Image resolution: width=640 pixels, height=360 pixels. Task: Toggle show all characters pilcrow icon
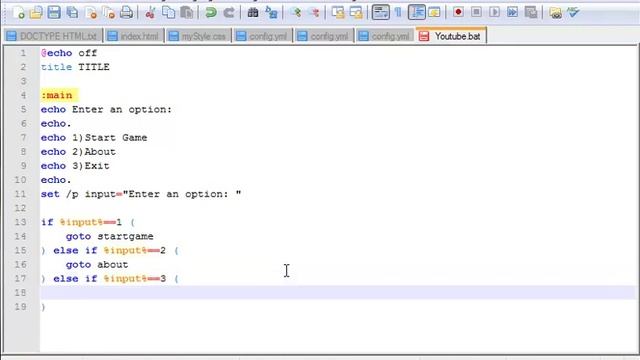tap(398, 13)
